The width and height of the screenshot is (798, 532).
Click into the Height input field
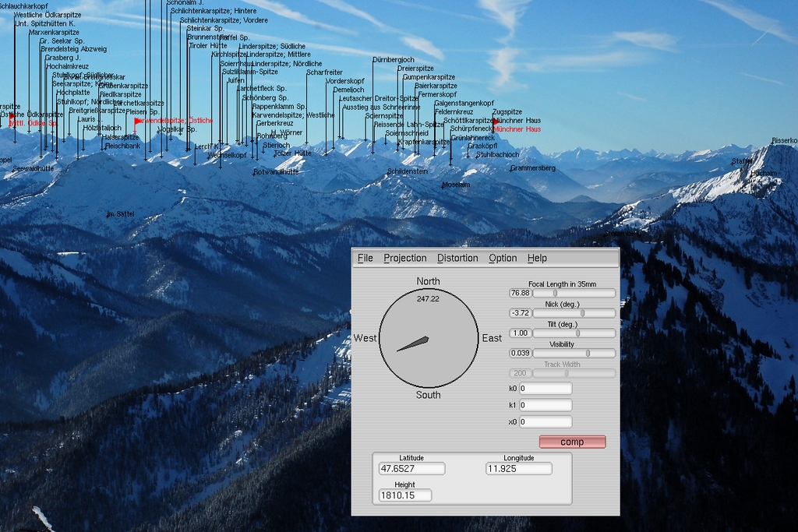pyautogui.click(x=404, y=495)
